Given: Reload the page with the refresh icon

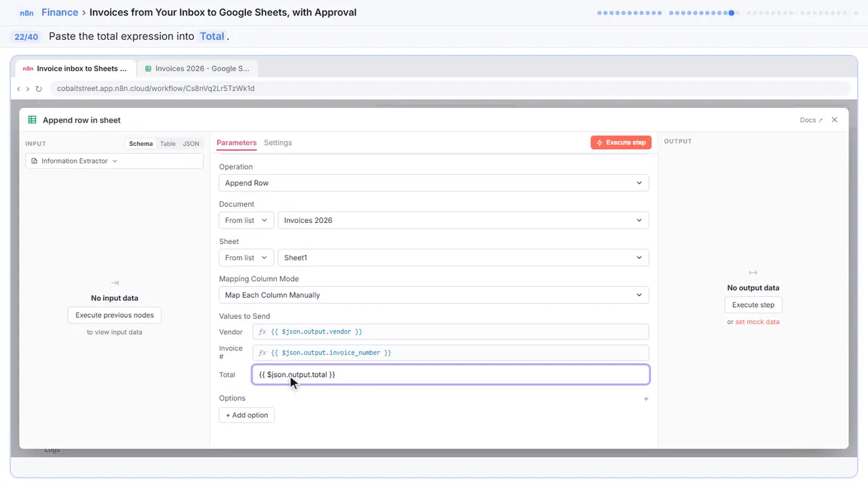Looking at the screenshot, I should click(x=39, y=89).
